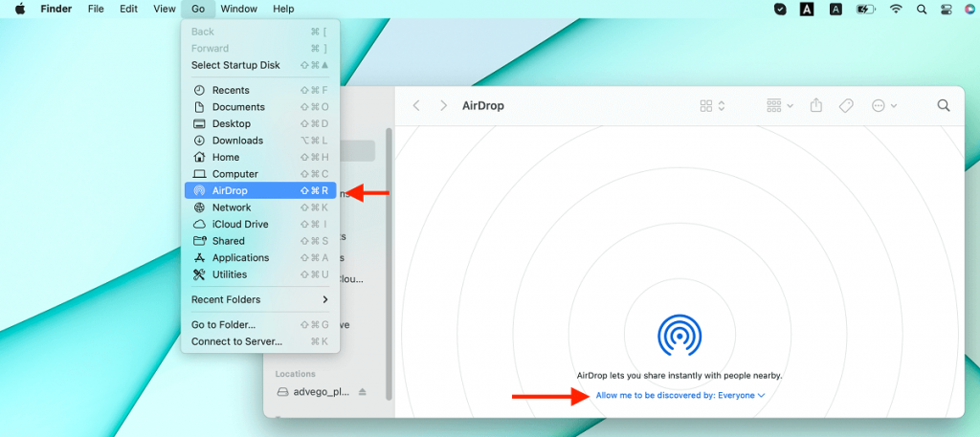Go to Home folder in Go menu
The width and height of the screenshot is (980, 437).
pyautogui.click(x=260, y=158)
